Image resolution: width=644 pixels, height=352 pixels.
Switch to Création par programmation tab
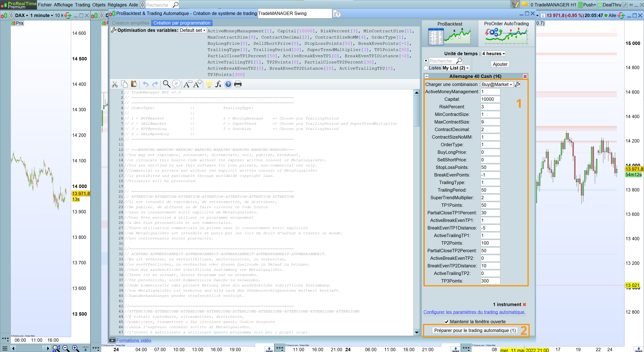[182, 23]
